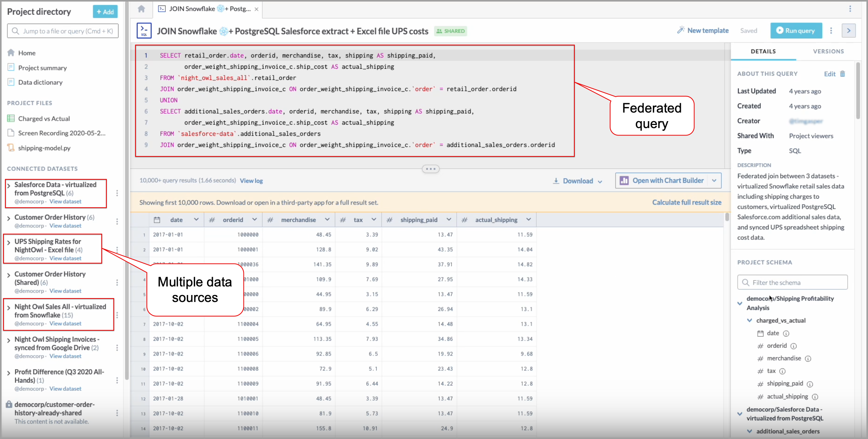Show info for tax schema field
The height and width of the screenshot is (439, 868).
(x=783, y=371)
